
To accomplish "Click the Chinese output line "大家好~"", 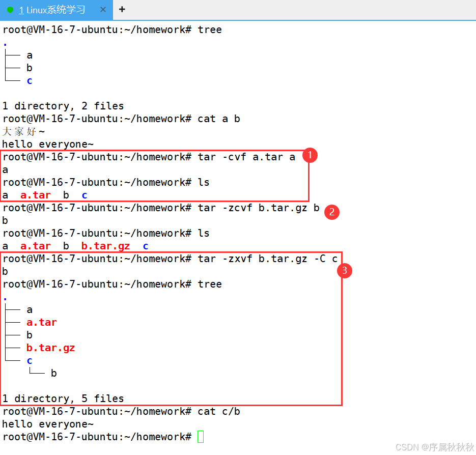I will 24,131.
